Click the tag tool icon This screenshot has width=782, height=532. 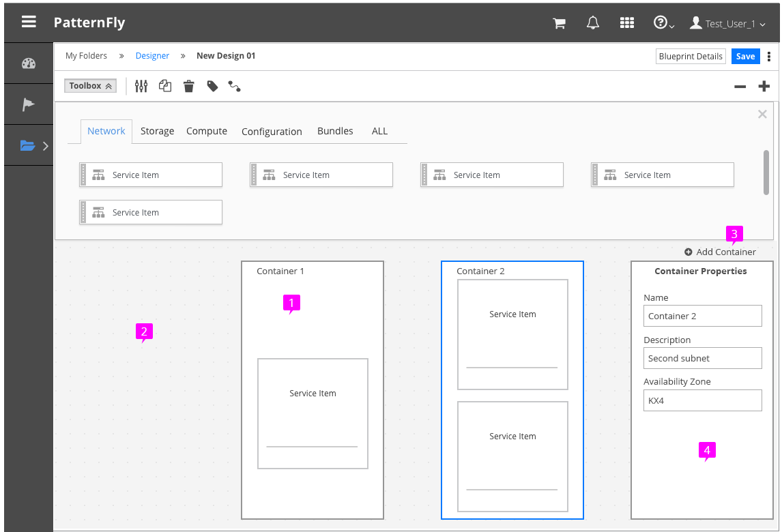(212, 86)
